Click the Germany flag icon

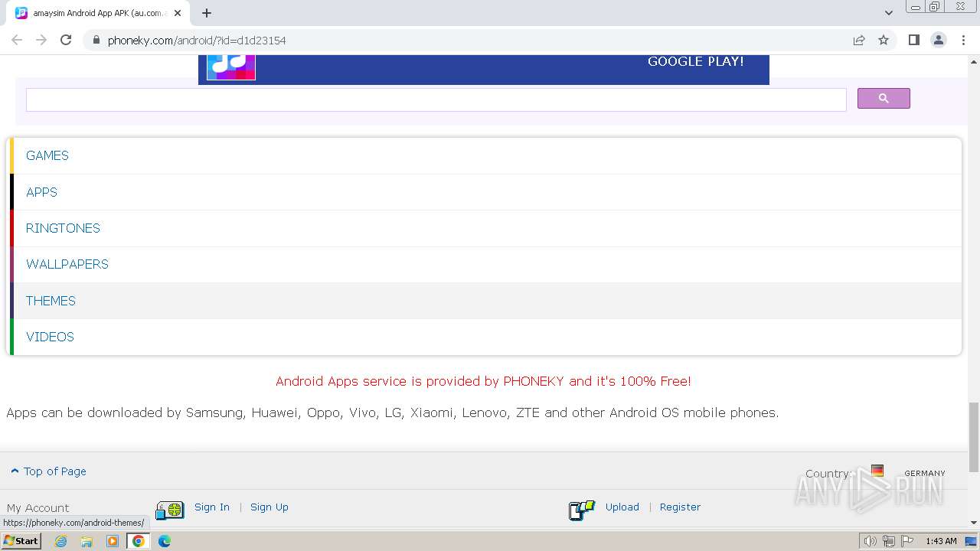pos(877,471)
